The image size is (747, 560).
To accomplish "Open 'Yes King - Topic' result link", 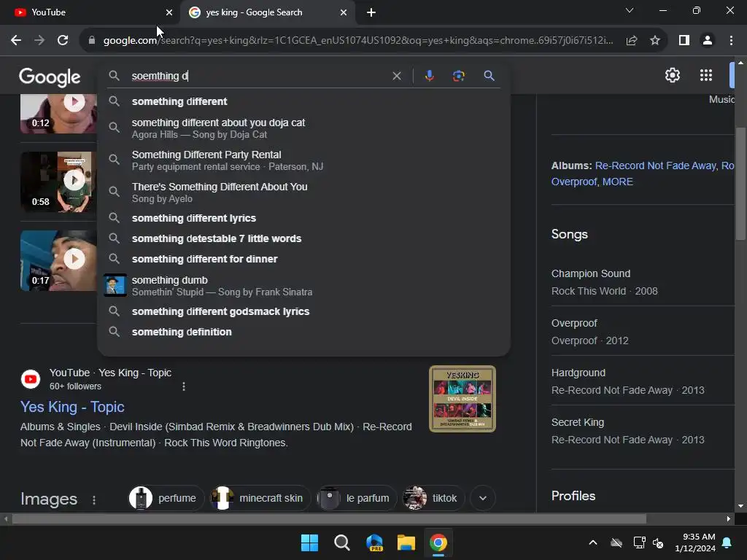I will pos(72,407).
